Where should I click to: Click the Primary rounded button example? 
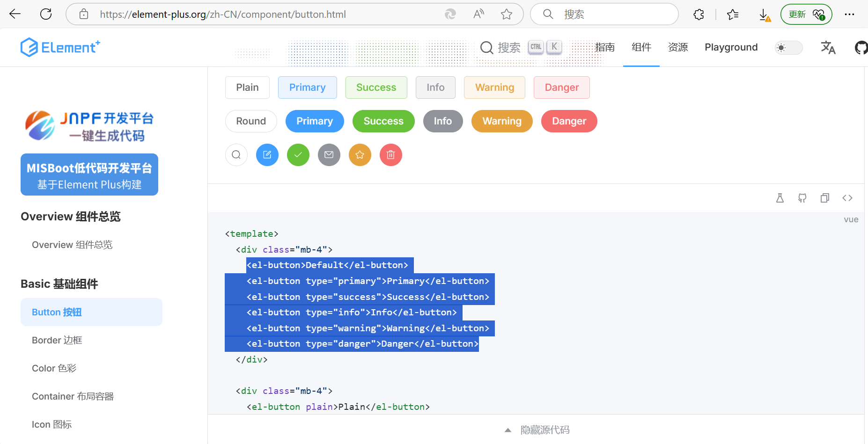point(315,121)
